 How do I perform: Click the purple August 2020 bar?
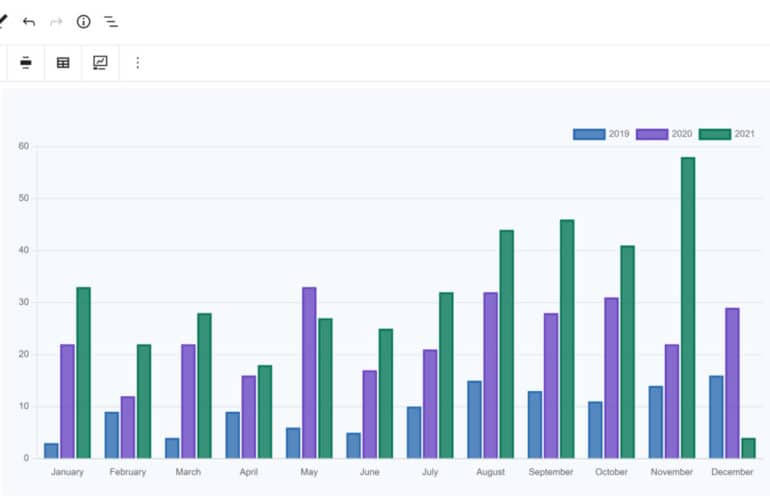pyautogui.click(x=490, y=375)
